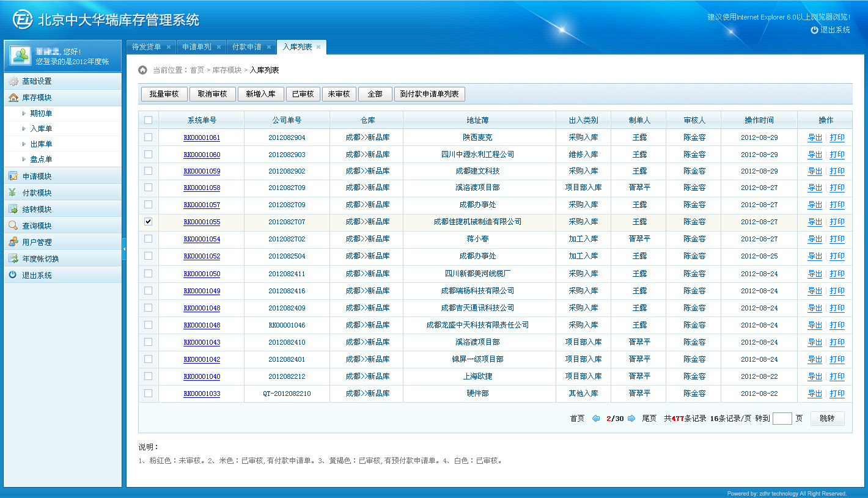
Task: Expand the 申请模块 menu section
Action: tap(62, 177)
